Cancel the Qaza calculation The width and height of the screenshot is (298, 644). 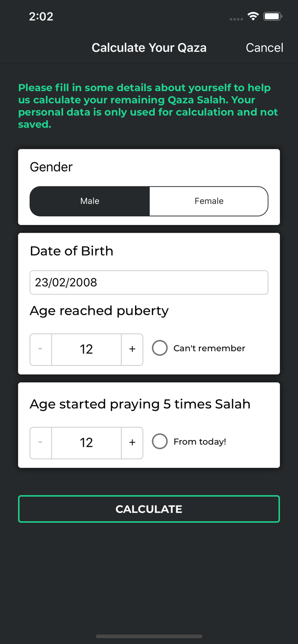[x=264, y=48]
